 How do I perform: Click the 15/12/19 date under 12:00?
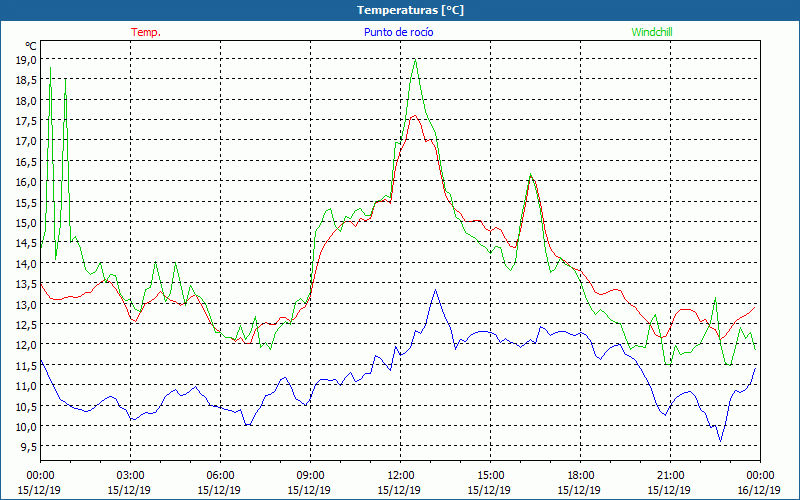point(399,490)
